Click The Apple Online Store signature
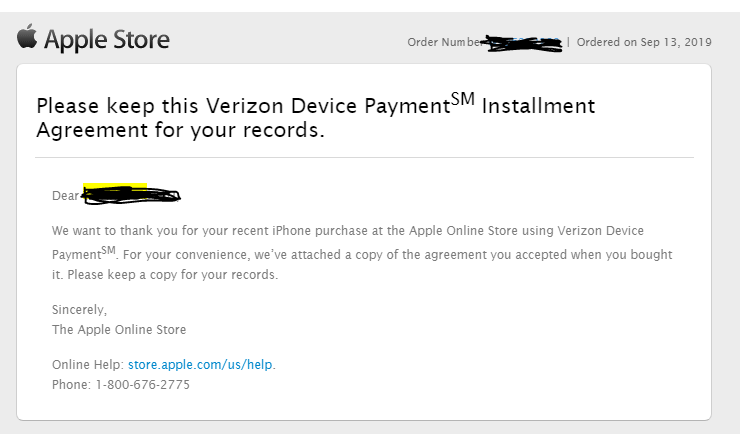Viewport: 740px width, 434px height. click(x=119, y=330)
